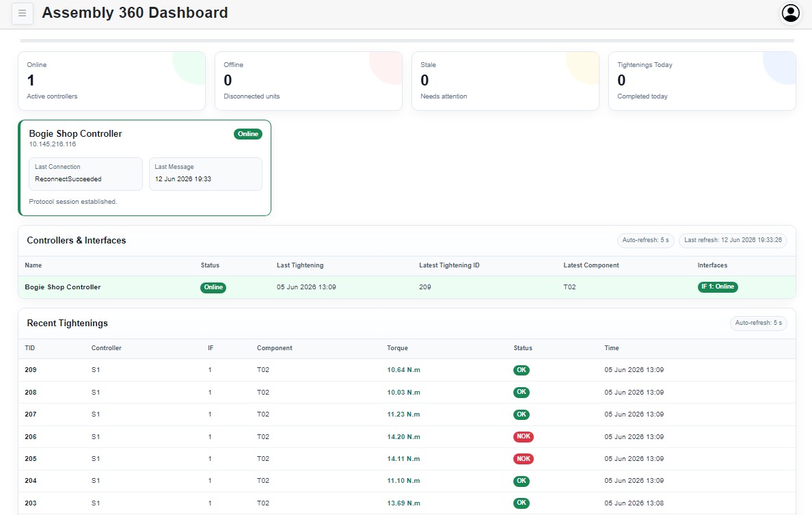The height and width of the screenshot is (515, 812).
Task: Click OK status badge for TID 204
Action: [522, 481]
